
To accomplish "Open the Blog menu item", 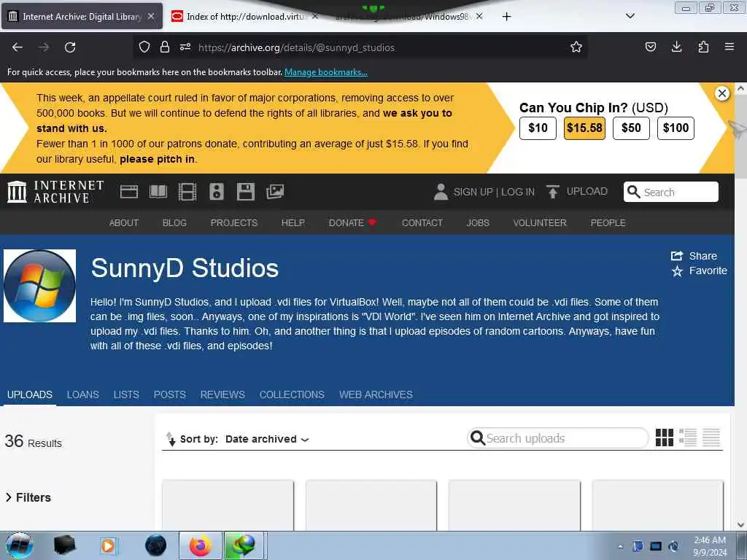I will tap(174, 223).
